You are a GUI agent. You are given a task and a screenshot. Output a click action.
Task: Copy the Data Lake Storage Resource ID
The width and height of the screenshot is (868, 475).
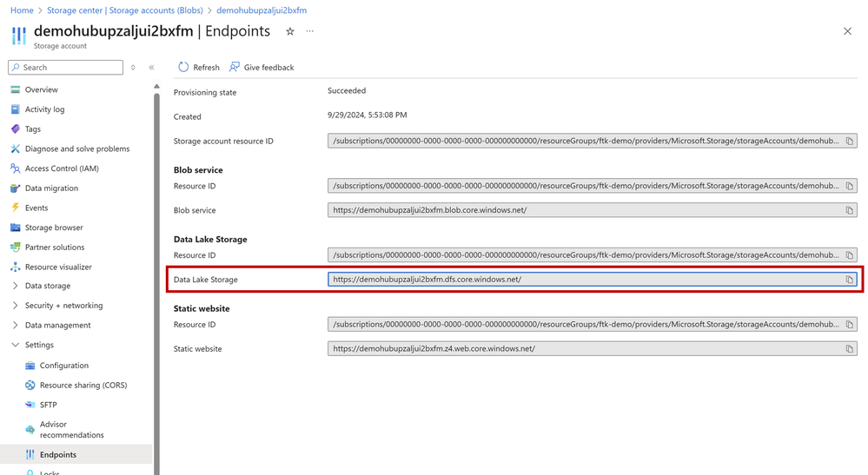[x=849, y=255]
